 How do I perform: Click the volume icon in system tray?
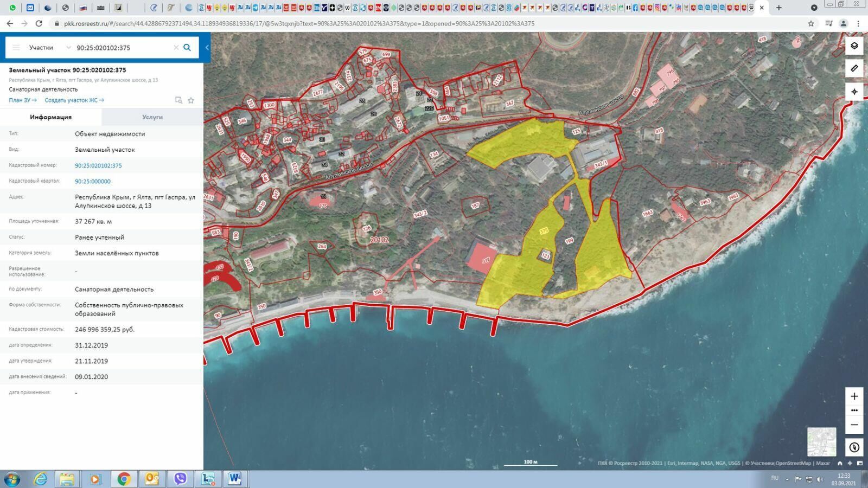pos(820,479)
